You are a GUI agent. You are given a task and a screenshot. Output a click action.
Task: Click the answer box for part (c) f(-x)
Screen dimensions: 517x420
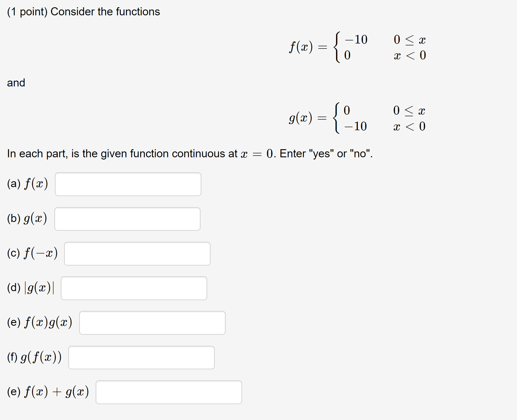137,254
